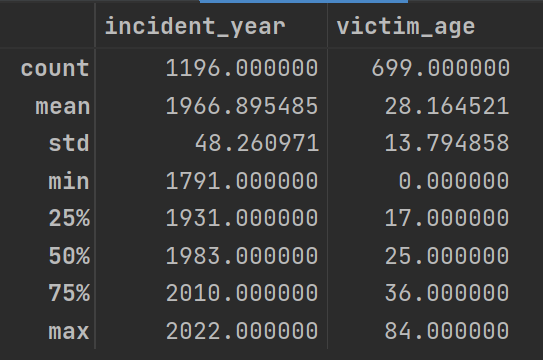Click the incident_year count cell 1196.000000
The height and width of the screenshot is (360, 543).
point(242,68)
